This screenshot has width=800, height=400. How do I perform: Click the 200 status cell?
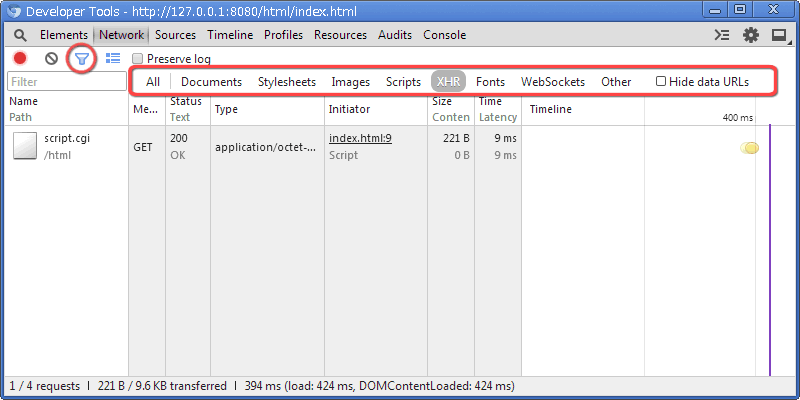pos(179,138)
